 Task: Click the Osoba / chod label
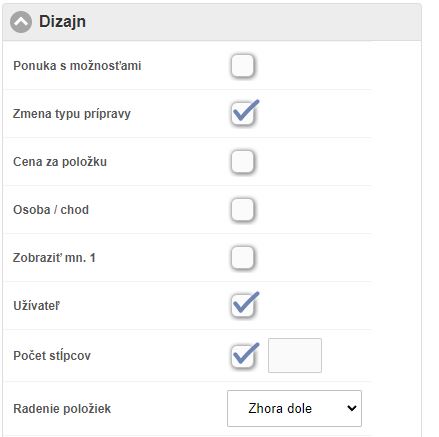51,210
